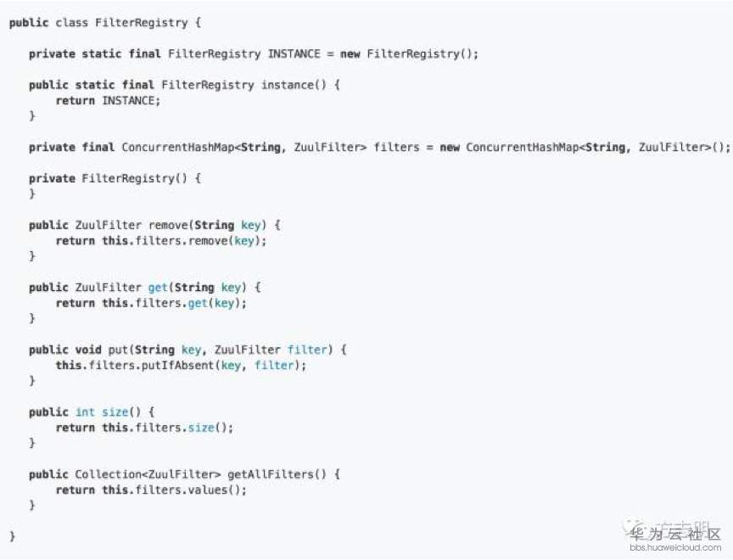Click the new FilterRegistry() expression

coord(409,53)
